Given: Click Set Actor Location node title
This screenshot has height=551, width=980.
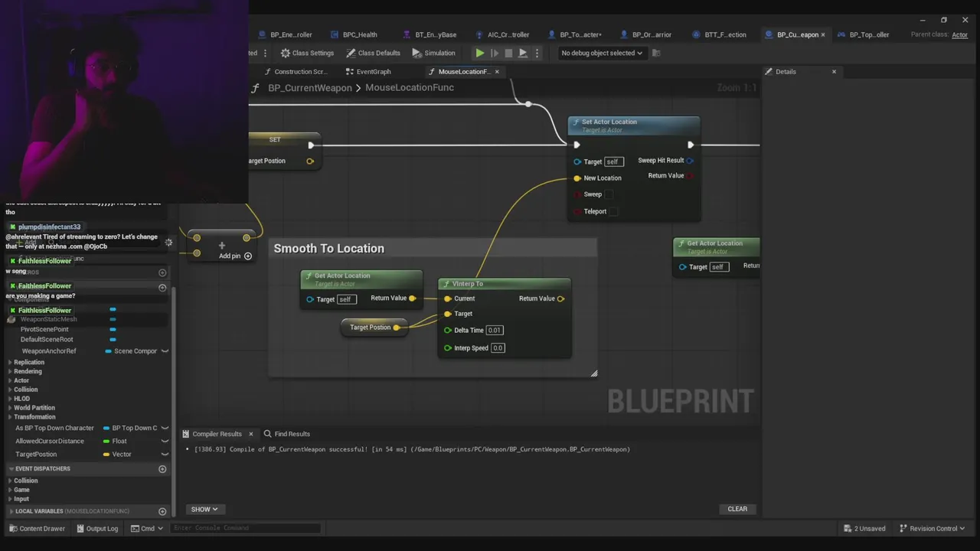Looking at the screenshot, I should tap(609, 122).
